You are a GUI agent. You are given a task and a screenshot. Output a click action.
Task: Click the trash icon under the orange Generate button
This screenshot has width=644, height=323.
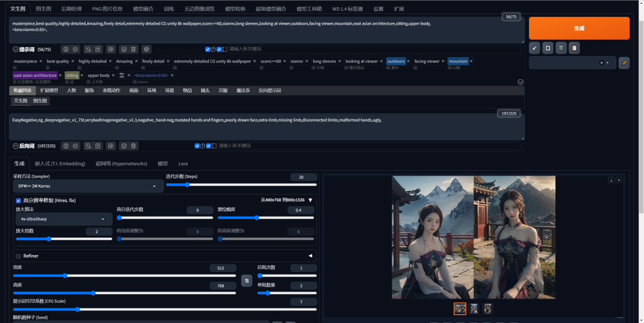click(560, 48)
